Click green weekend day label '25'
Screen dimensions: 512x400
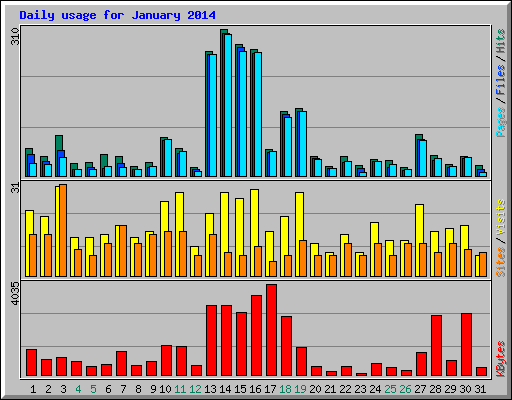tap(390, 389)
